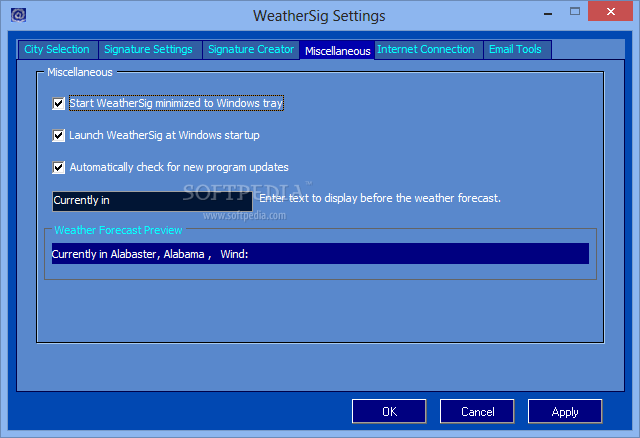This screenshot has height=438, width=640.
Task: Switch to the Email Tools tab
Action: click(516, 49)
